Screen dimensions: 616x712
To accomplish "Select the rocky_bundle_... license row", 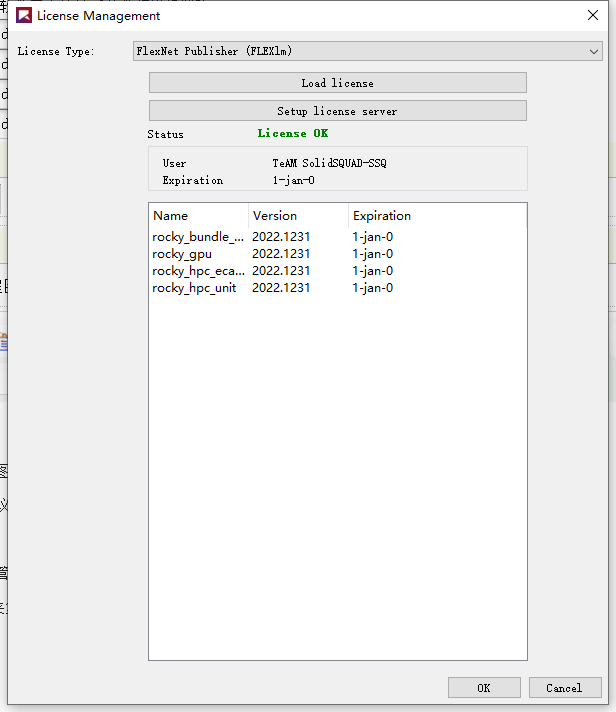I will coord(338,237).
